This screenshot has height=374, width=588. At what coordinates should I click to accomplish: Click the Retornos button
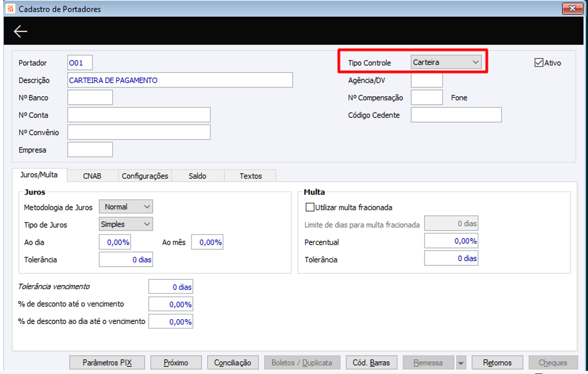point(497,363)
